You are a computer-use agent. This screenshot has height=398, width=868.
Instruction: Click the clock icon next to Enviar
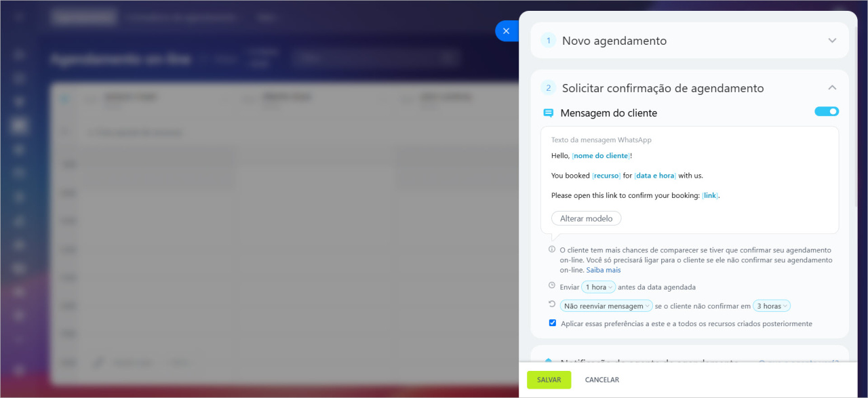[552, 285]
